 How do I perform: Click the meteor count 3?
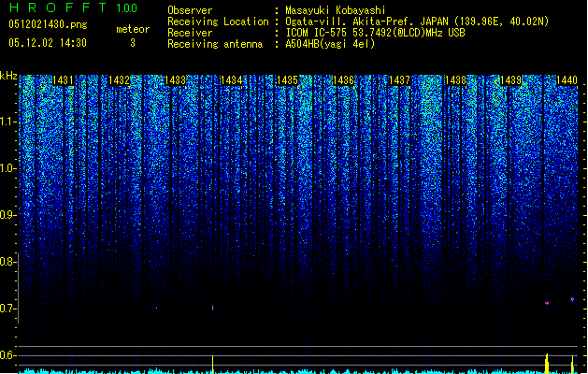click(x=133, y=43)
